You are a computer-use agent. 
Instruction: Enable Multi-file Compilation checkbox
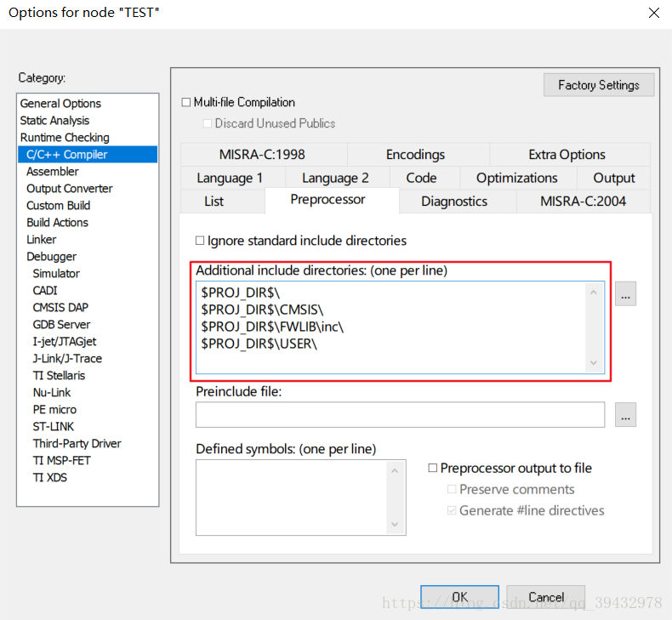pyautogui.click(x=186, y=102)
